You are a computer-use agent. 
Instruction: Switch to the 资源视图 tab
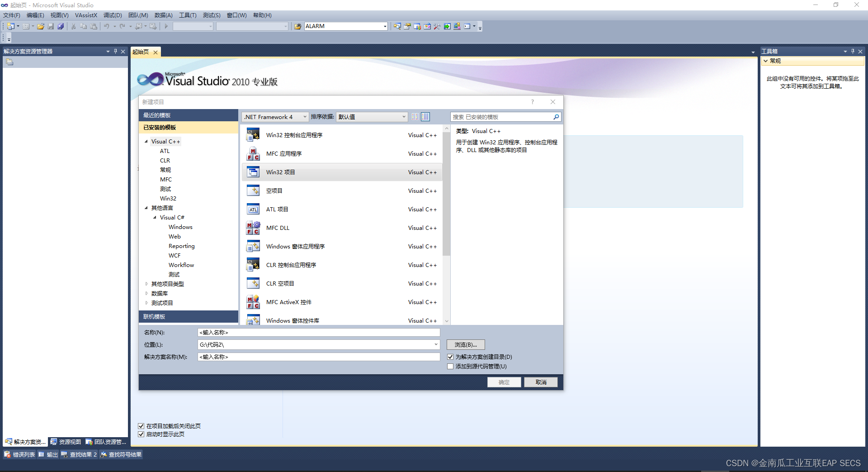click(66, 442)
